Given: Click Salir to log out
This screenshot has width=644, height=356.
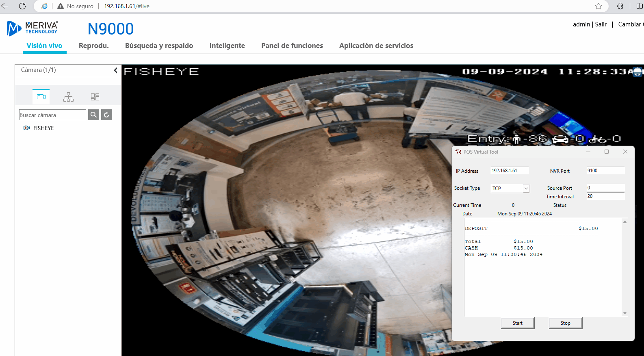Looking at the screenshot, I should (x=601, y=24).
